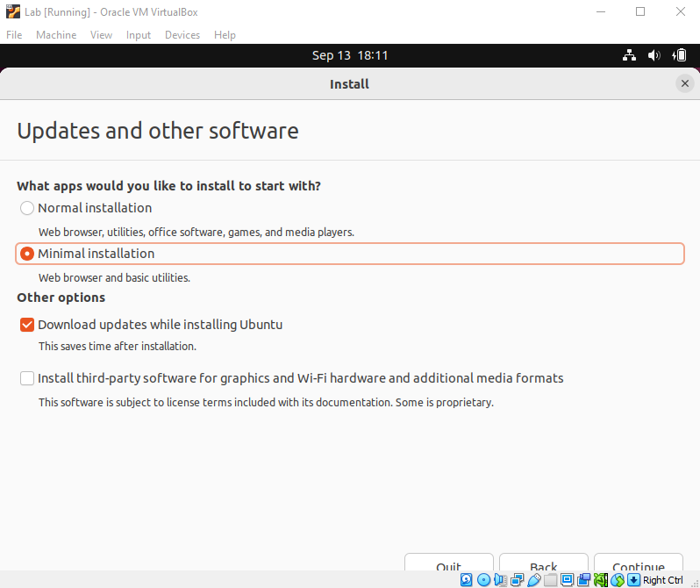Click the Continue button
This screenshot has height=588, width=700.
639,562
